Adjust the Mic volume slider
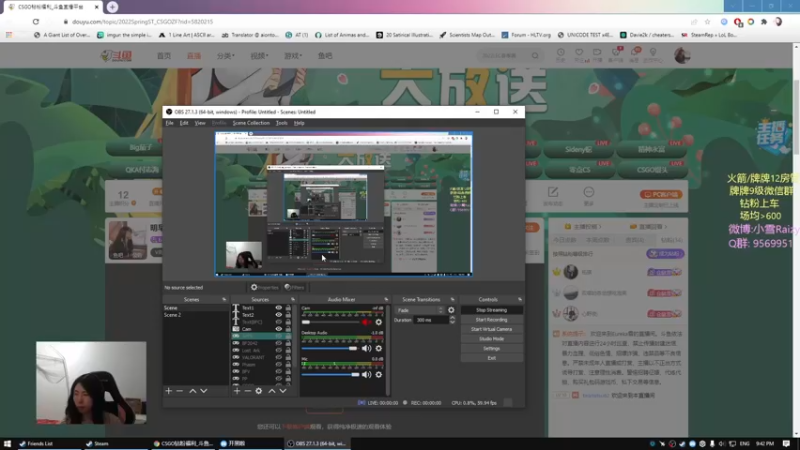Image resolution: width=800 pixels, height=450 pixels. click(331, 374)
